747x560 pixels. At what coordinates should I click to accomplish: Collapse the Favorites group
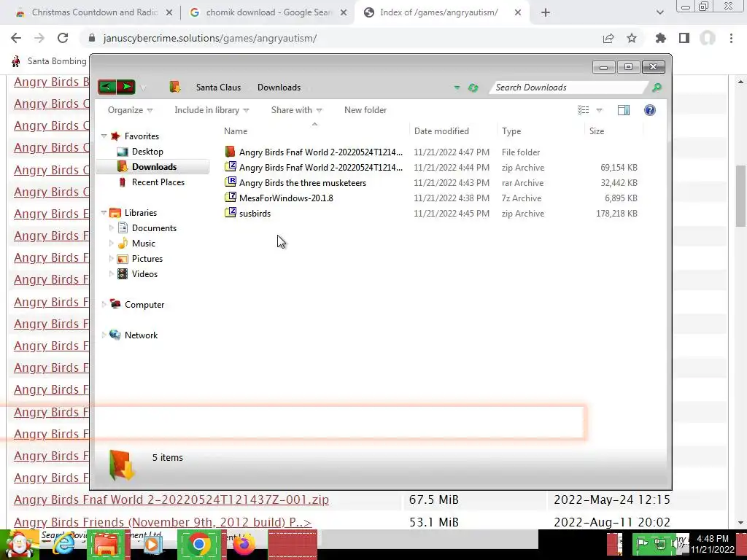tap(104, 136)
